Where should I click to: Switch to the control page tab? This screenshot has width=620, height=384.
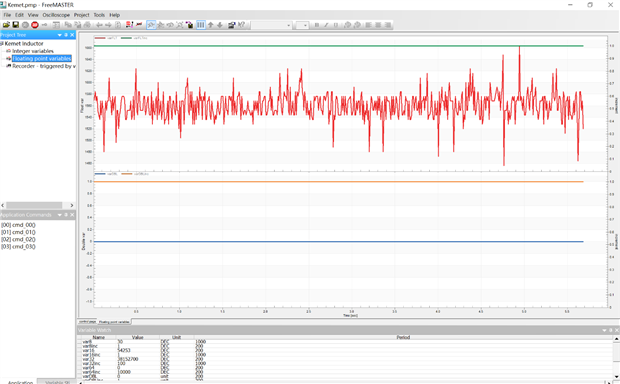coord(87,322)
